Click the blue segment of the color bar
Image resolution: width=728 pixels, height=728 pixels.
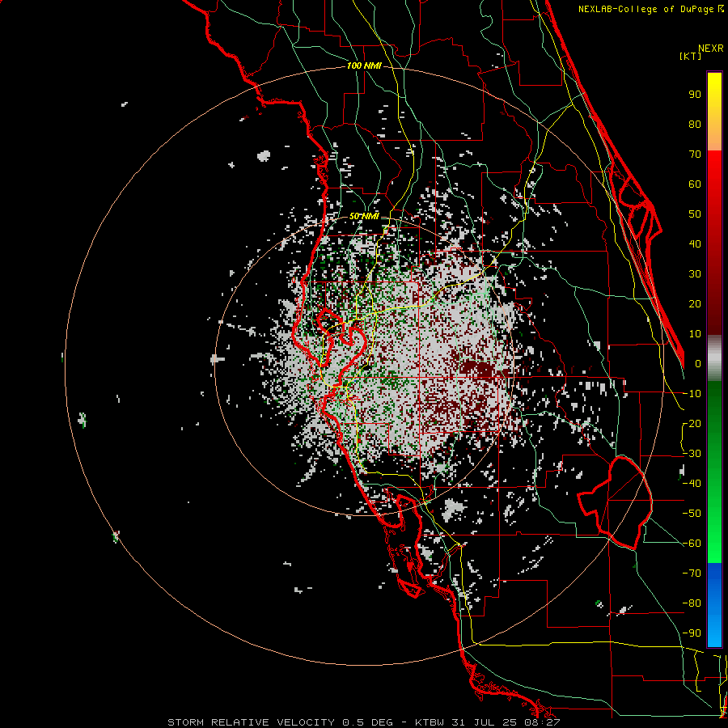click(x=714, y=605)
